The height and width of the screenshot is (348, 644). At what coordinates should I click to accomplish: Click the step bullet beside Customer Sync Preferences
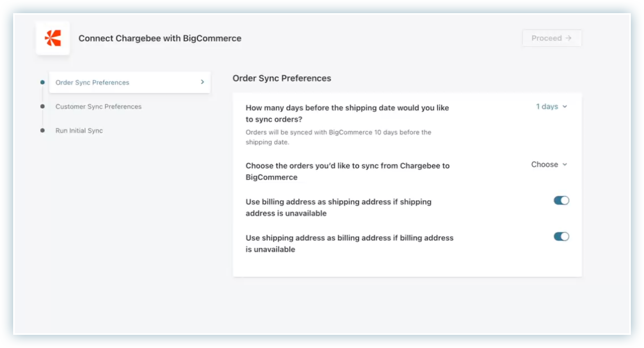pos(43,106)
